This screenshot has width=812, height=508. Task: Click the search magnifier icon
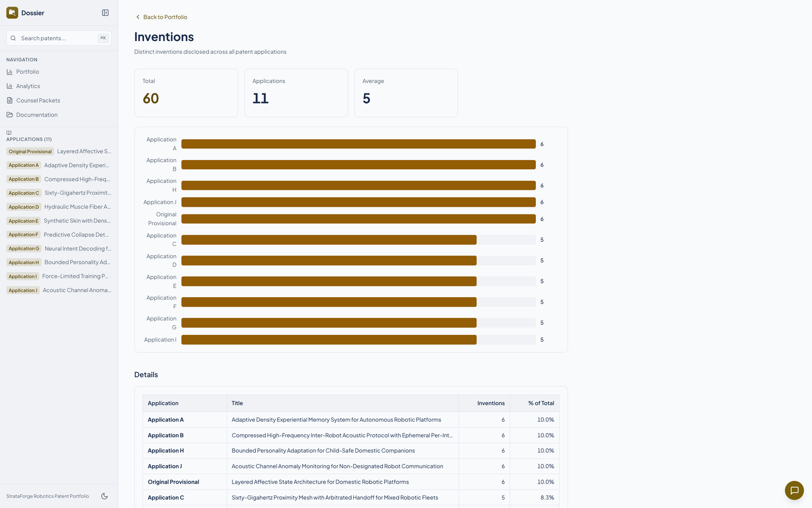point(13,38)
